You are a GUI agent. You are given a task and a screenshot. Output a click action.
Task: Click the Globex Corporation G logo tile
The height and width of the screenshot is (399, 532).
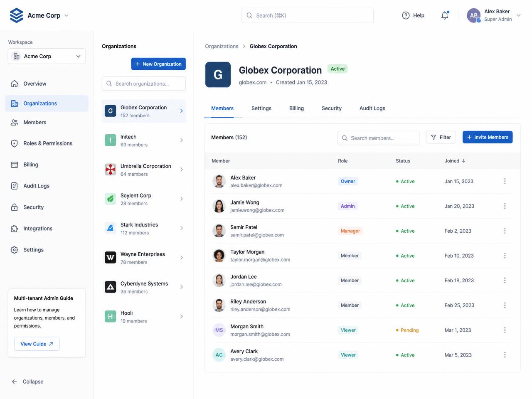(110, 111)
